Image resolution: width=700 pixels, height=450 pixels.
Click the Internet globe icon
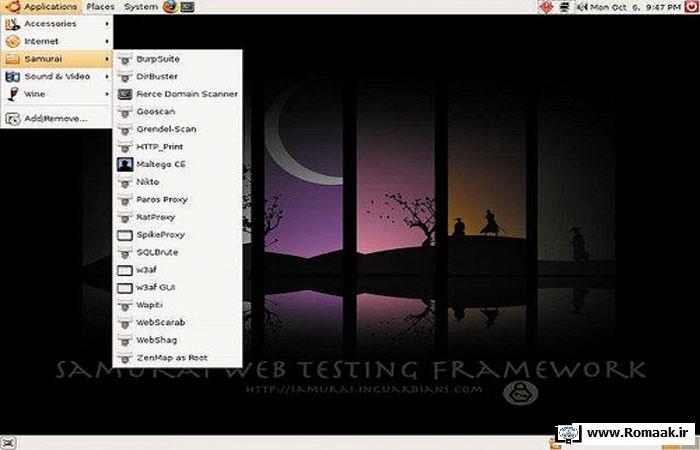(12, 42)
